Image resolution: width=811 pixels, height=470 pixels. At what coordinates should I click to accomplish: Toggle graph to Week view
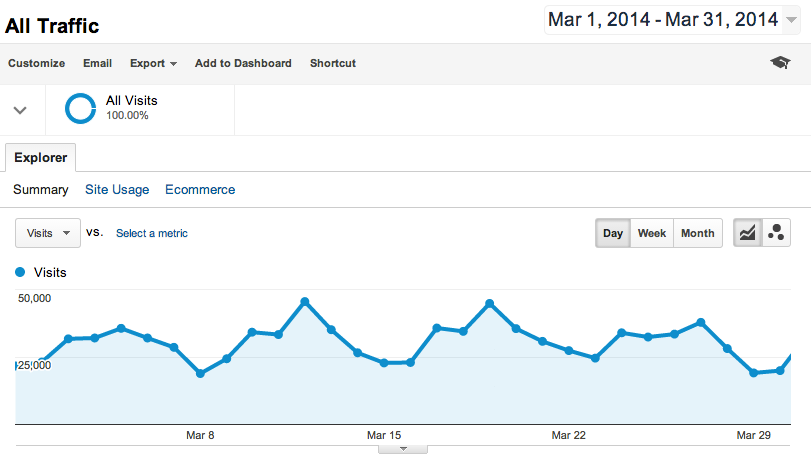coord(652,233)
